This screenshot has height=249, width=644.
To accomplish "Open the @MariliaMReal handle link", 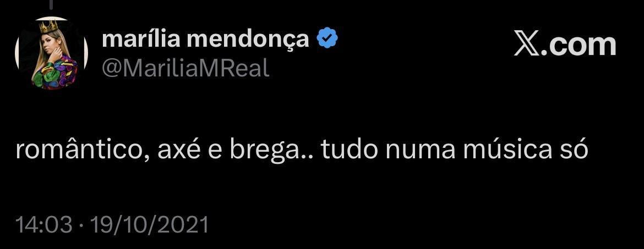I will click(x=185, y=68).
